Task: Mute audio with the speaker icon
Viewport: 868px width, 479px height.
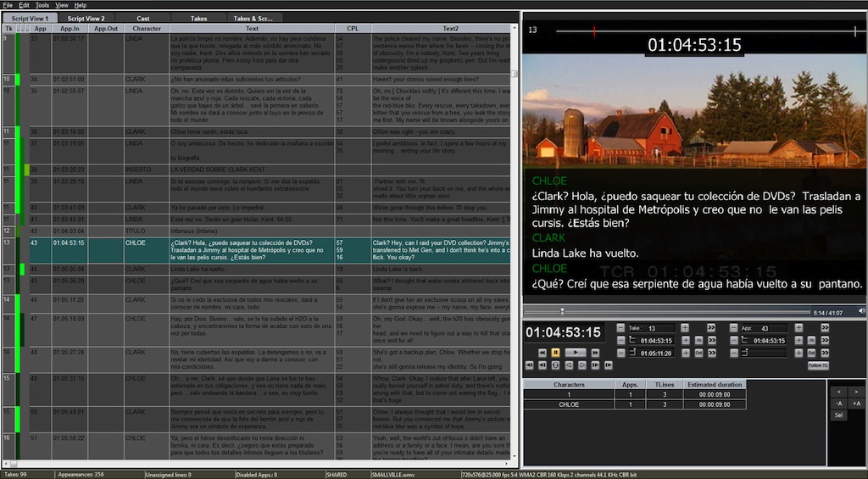Action: point(862,312)
